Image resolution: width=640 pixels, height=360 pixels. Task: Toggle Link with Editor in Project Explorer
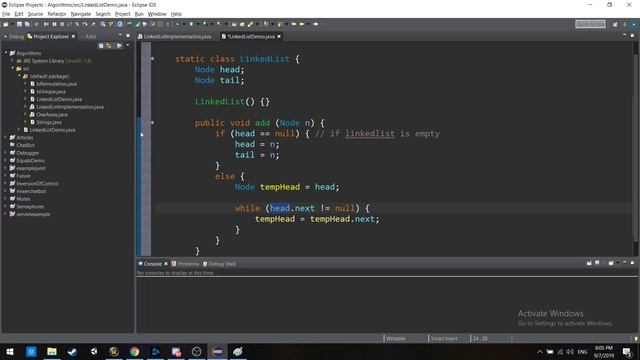(x=109, y=46)
